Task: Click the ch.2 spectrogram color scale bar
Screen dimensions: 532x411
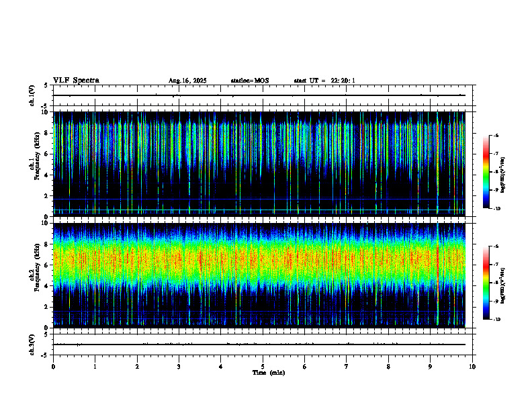Action: pyautogui.click(x=486, y=283)
